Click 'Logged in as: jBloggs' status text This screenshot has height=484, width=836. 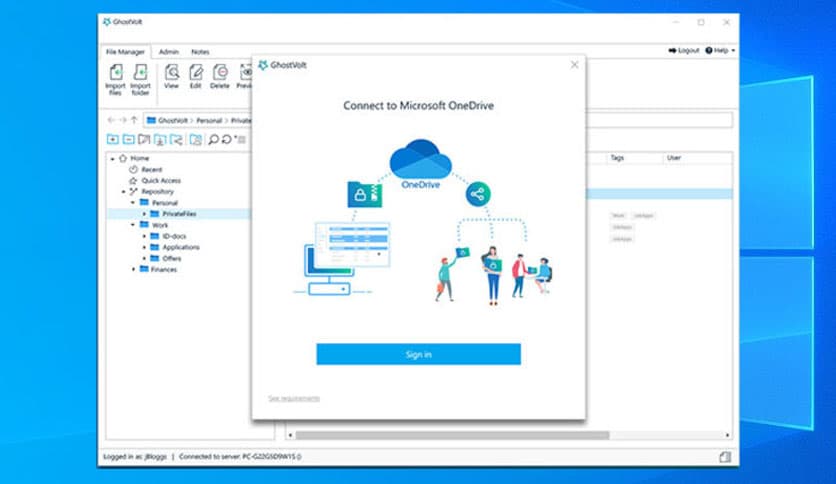tap(135, 457)
